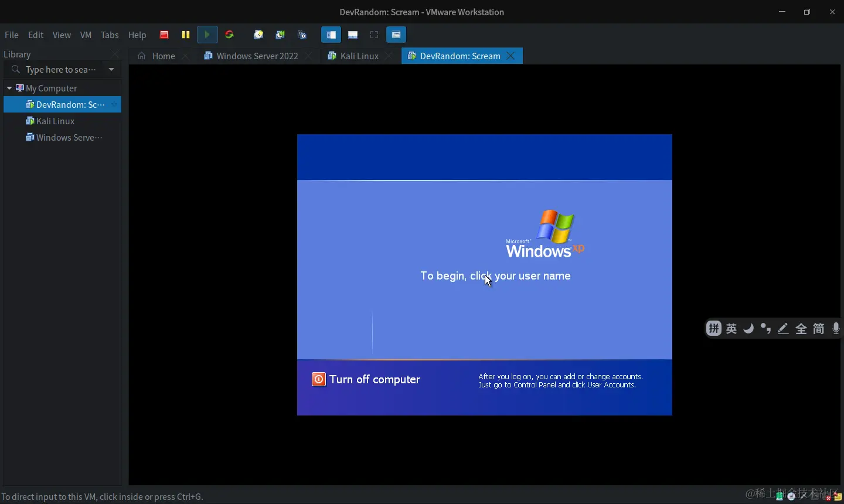The width and height of the screenshot is (844, 504).
Task: Click the Turn off computer button
Action: 366,379
